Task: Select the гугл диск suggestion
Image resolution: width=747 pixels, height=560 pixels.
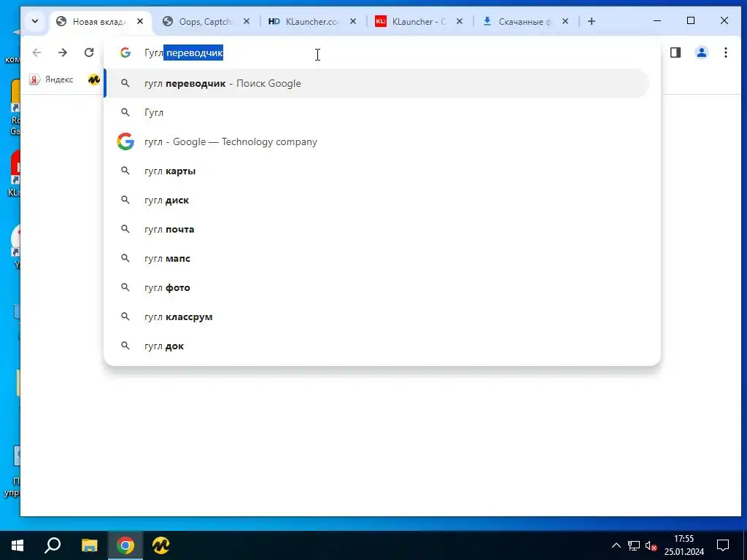Action: click(376, 200)
